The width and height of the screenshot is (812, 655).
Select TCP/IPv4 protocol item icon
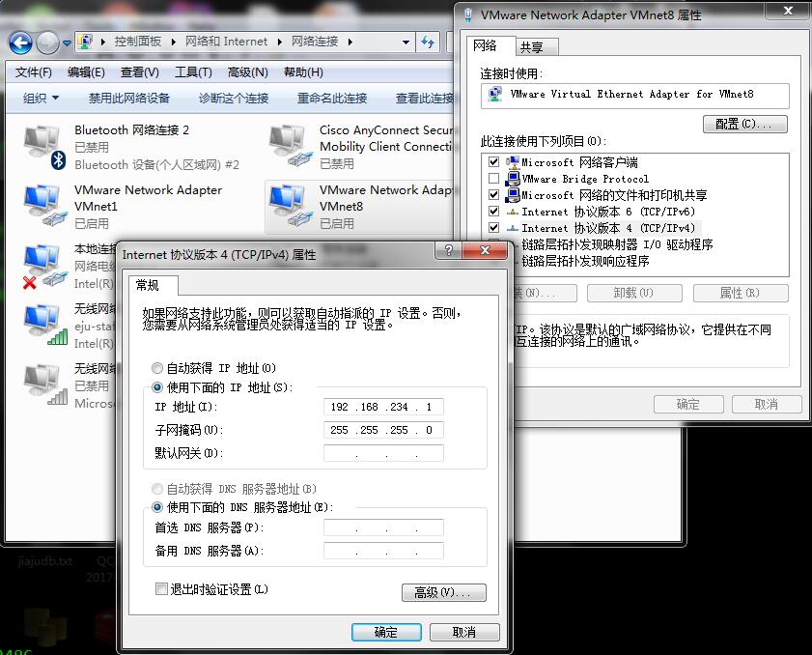click(x=512, y=228)
